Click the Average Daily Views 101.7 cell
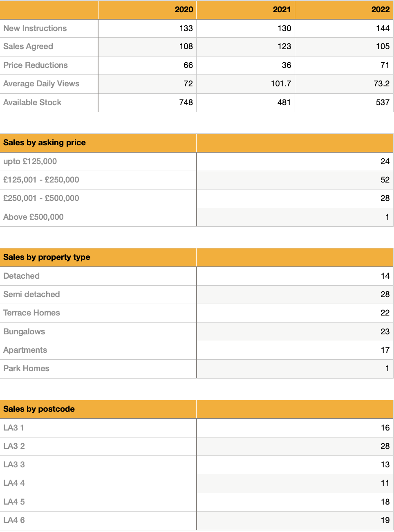The height and width of the screenshot is (532, 394). [281, 83]
